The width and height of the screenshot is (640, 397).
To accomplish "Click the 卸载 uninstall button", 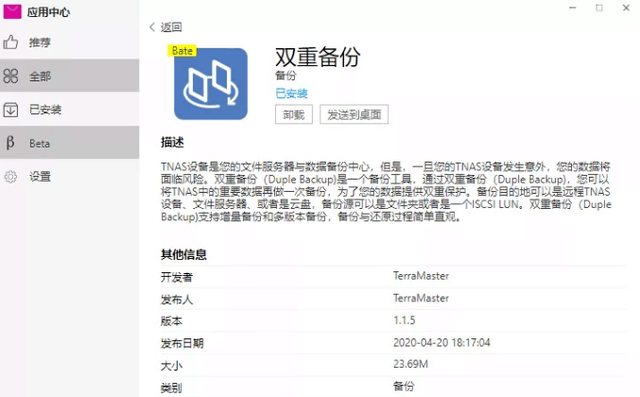I will [294, 115].
